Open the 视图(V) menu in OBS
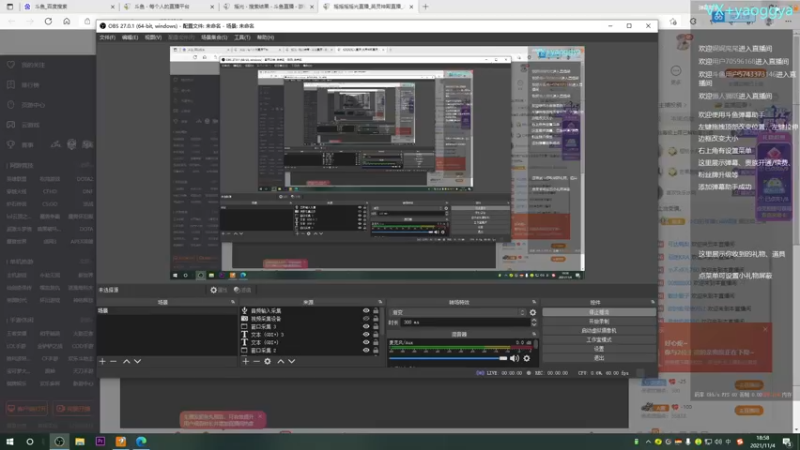The width and height of the screenshot is (800, 450). (x=153, y=37)
